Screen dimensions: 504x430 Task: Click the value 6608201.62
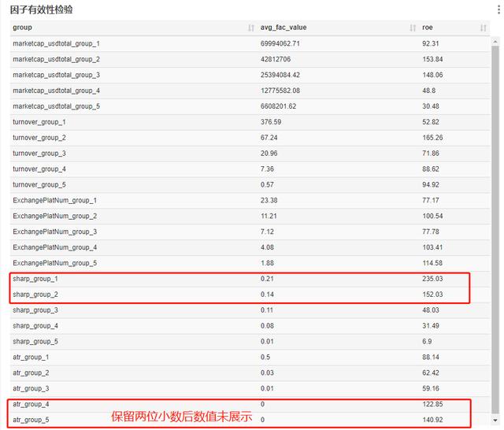click(x=278, y=106)
